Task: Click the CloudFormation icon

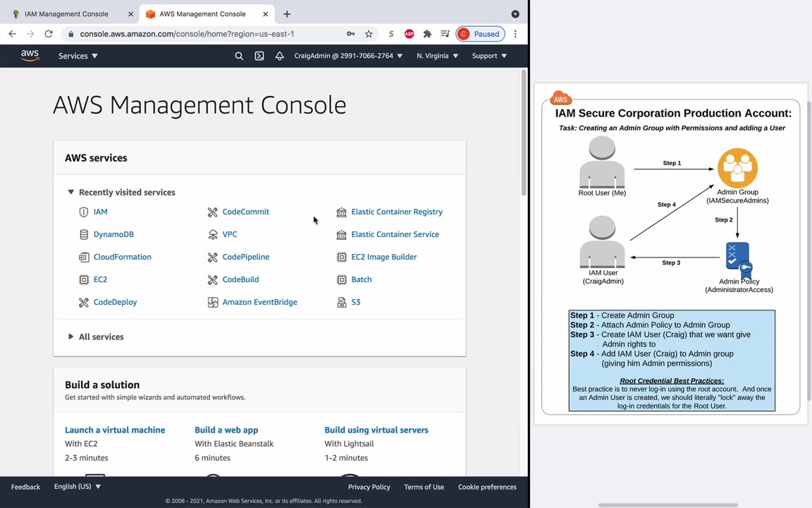Action: [x=83, y=257]
